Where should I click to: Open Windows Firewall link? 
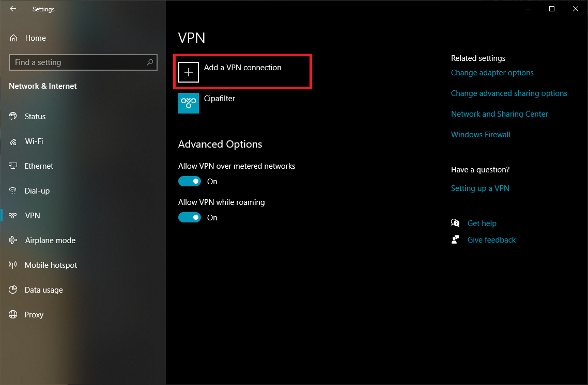click(481, 135)
